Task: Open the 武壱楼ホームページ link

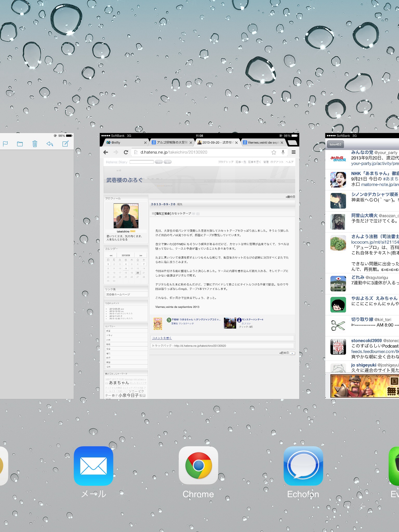Action: (x=118, y=294)
